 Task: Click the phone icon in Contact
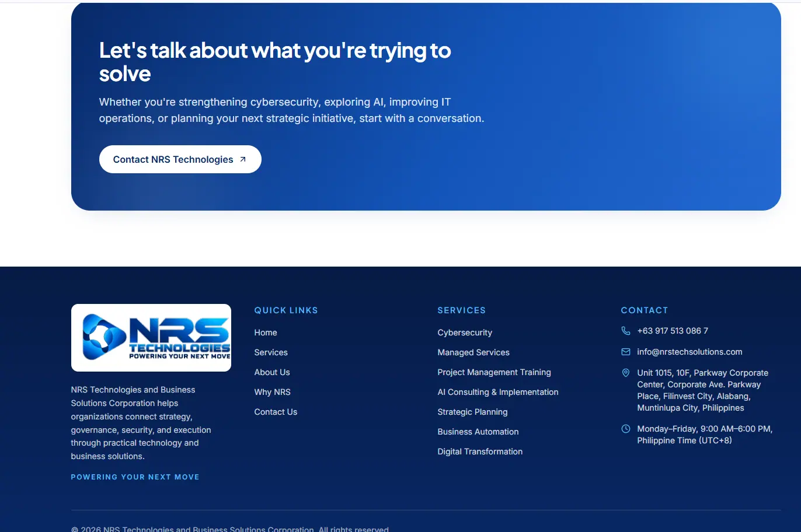(625, 331)
